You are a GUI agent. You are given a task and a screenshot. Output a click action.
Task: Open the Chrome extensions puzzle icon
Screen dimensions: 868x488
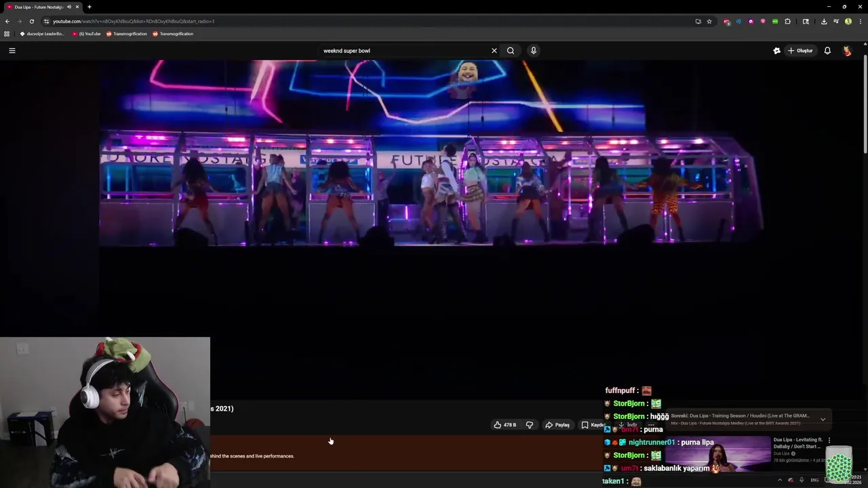click(x=787, y=21)
